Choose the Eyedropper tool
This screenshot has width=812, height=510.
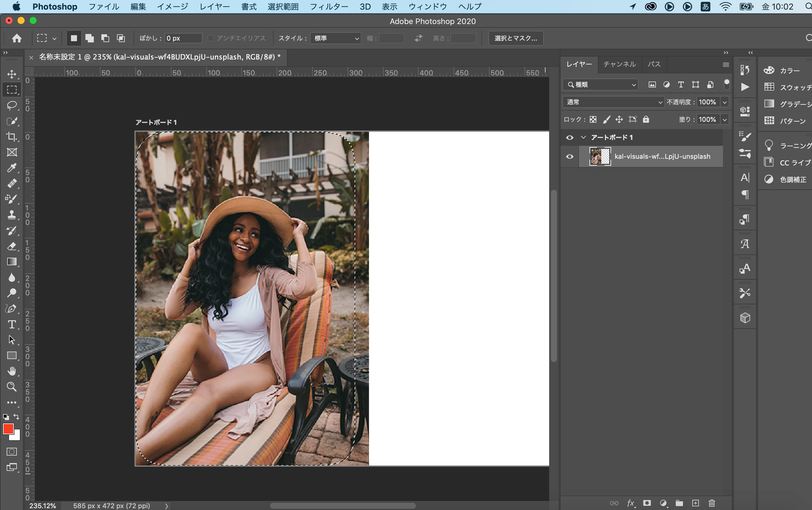point(12,167)
